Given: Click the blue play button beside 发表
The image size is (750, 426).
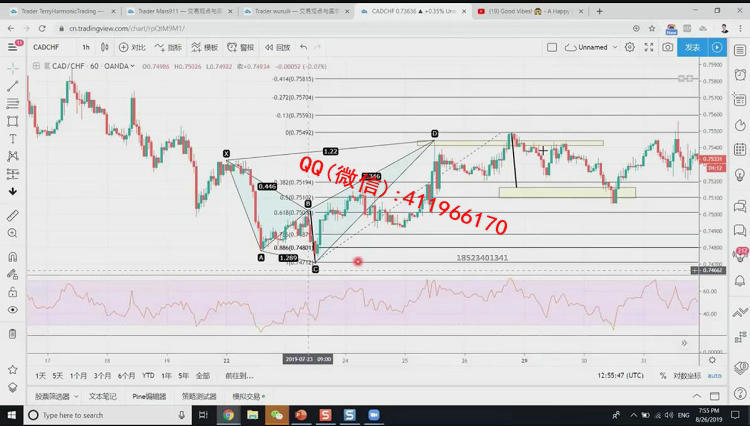Looking at the screenshot, I should tap(717, 47).
